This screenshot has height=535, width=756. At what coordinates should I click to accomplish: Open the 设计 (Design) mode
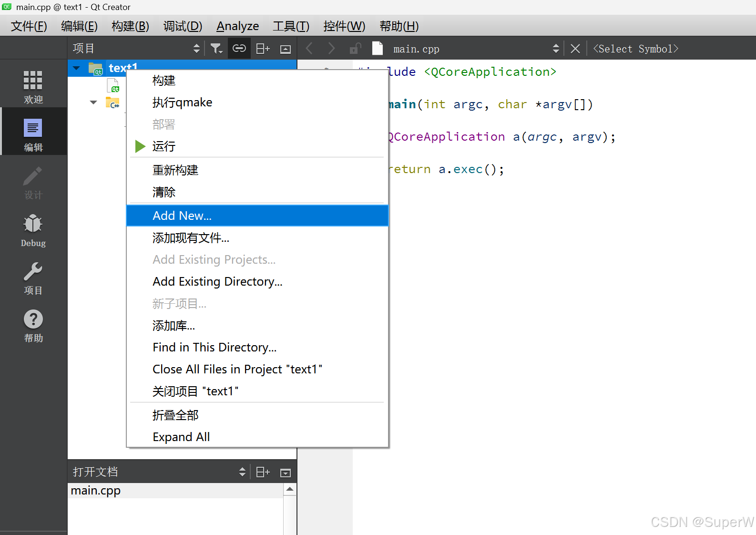33,183
